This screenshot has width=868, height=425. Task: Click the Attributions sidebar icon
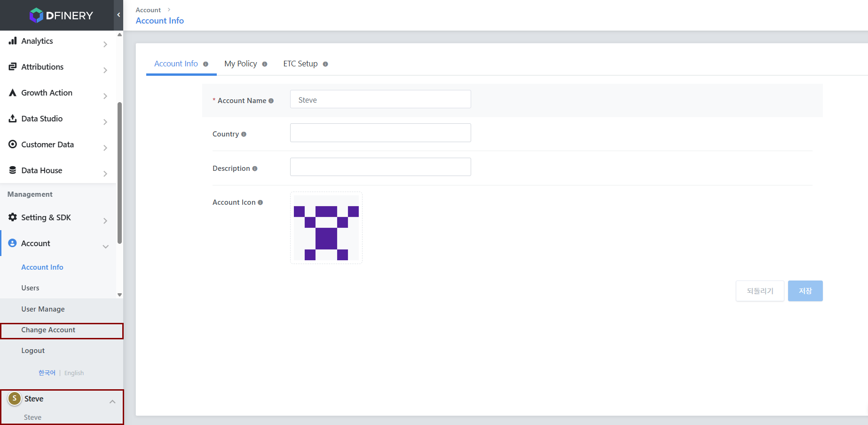(x=13, y=67)
